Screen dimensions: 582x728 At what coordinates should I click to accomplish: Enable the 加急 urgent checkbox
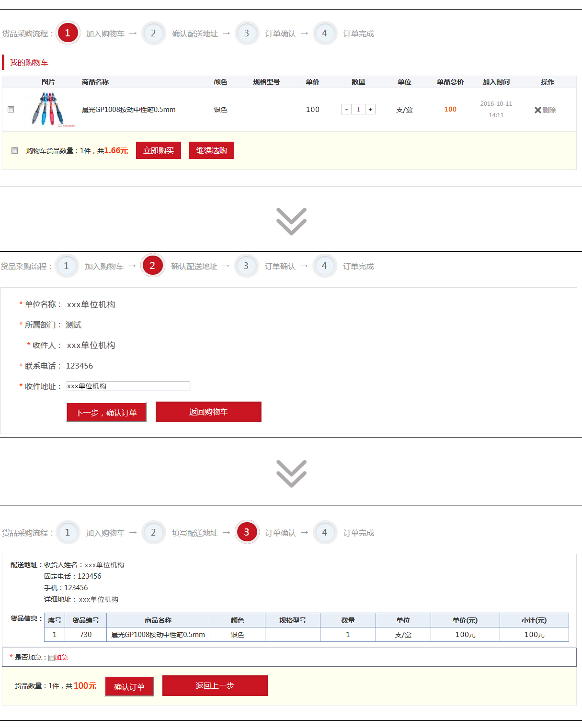pos(51,658)
